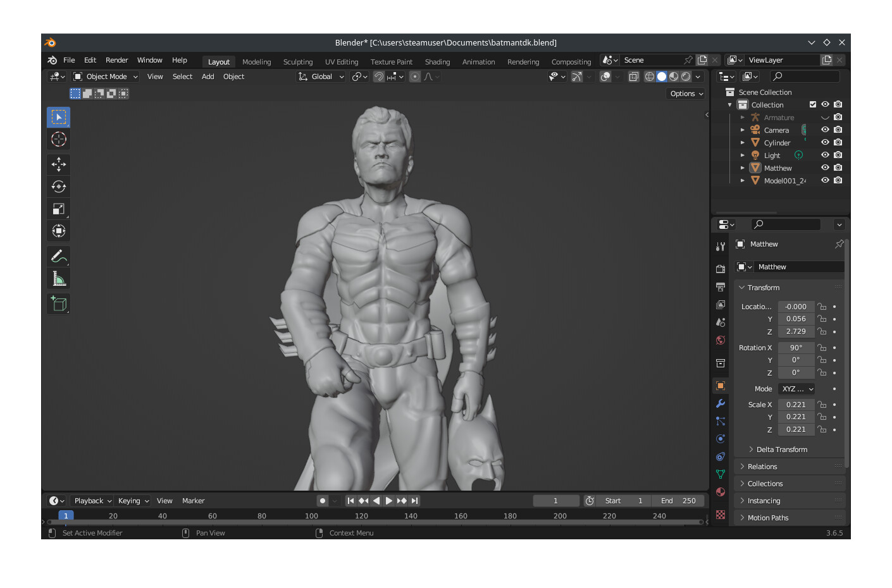892x588 pixels.
Task: Open Texture properties checker tab
Action: tap(721, 515)
